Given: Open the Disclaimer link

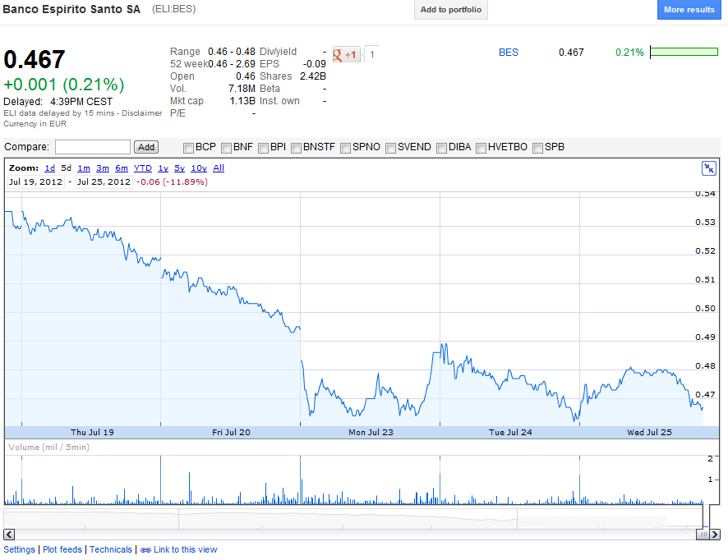Looking at the screenshot, I should pyautogui.click(x=141, y=113).
